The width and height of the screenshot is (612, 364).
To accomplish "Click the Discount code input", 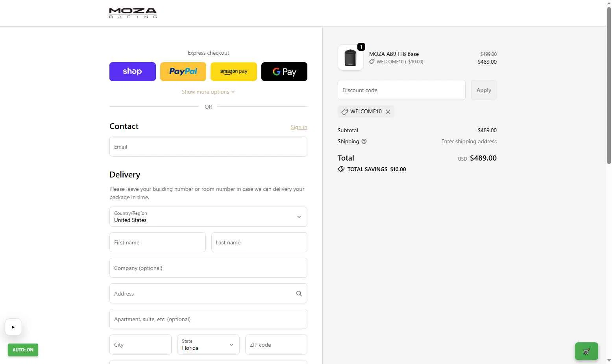I will click(x=401, y=90).
